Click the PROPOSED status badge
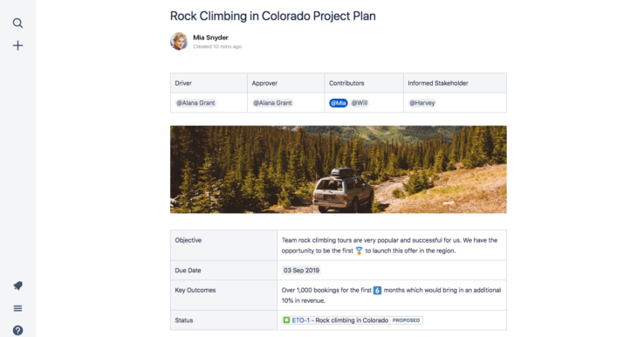The width and height of the screenshot is (644, 337). coord(406,320)
